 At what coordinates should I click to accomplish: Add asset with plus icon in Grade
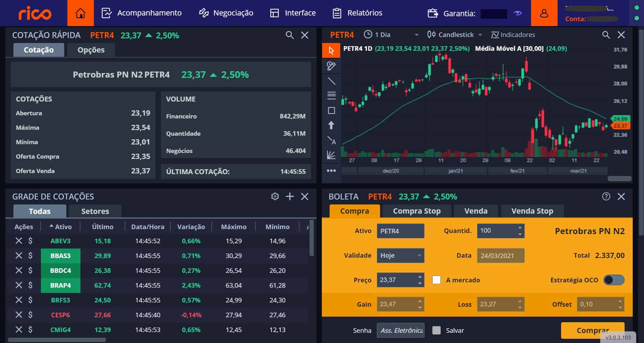click(x=290, y=196)
